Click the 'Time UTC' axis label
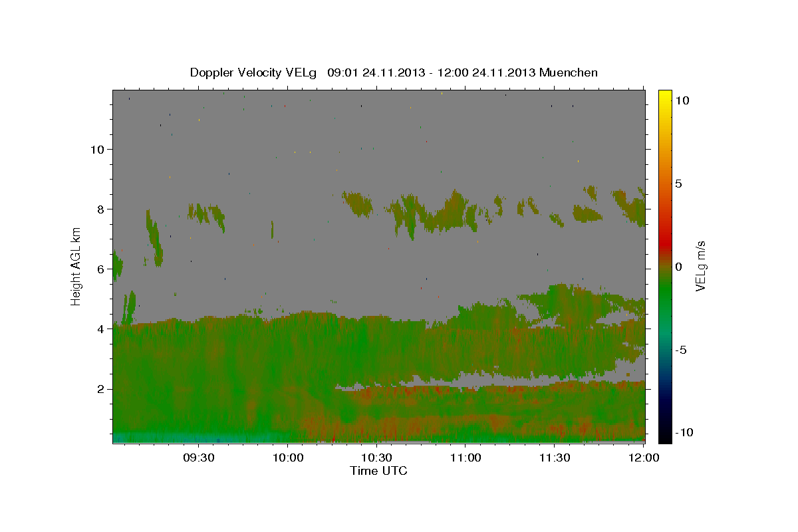 tap(378, 471)
